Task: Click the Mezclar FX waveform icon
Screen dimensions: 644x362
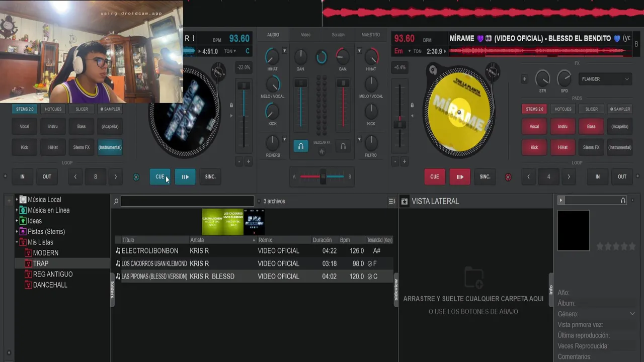Action: coord(322,151)
